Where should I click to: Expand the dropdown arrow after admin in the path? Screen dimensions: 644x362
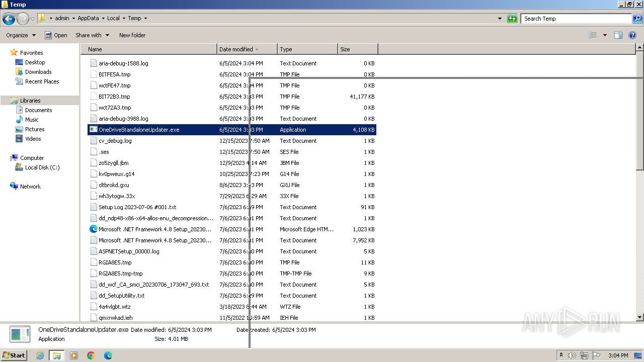[x=73, y=18]
